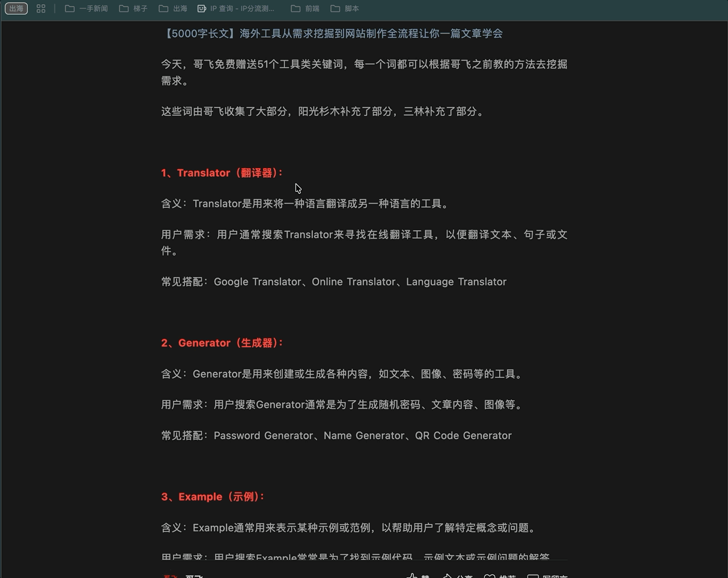The image size is (728, 578).
Task: Click the line 含义：Example通常用来表示某种示例
Action: 350,528
